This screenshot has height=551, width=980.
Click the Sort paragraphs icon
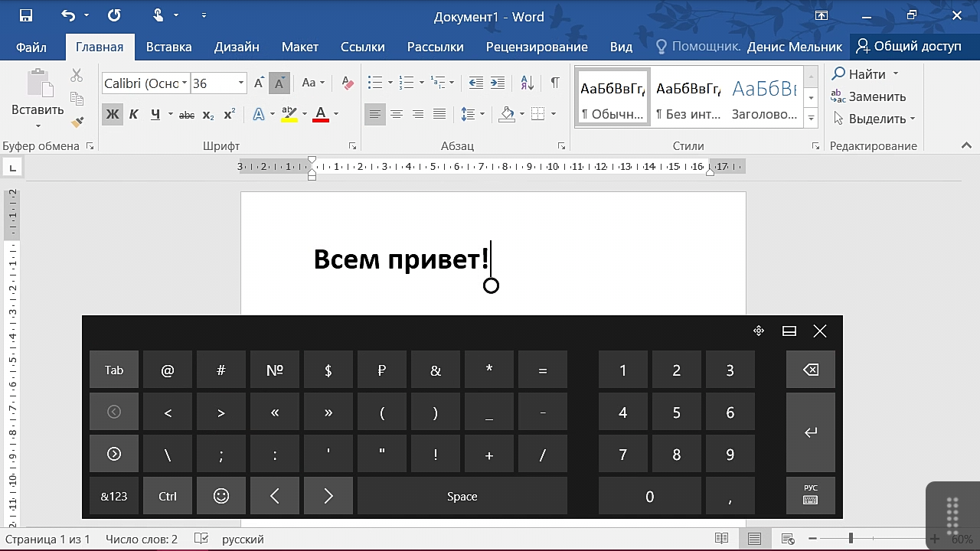(527, 83)
